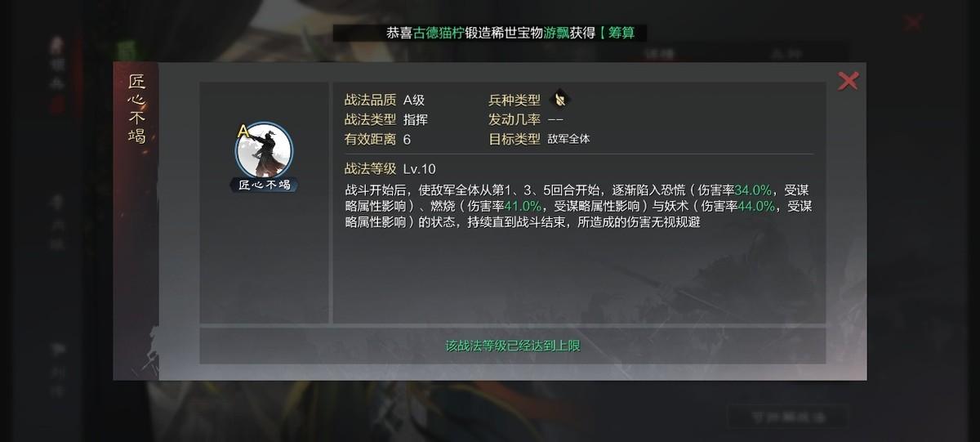
Task: Tap the 战法等级 Lv.10 line
Action: coord(390,169)
